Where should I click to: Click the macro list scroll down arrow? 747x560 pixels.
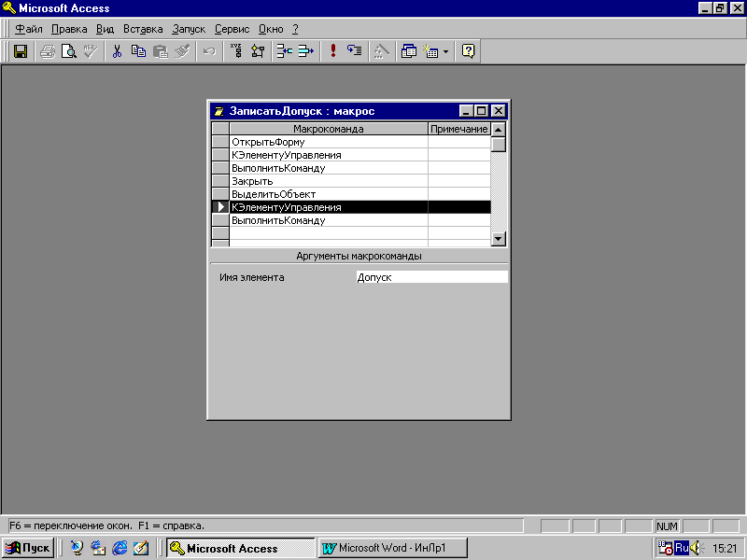pyautogui.click(x=499, y=239)
